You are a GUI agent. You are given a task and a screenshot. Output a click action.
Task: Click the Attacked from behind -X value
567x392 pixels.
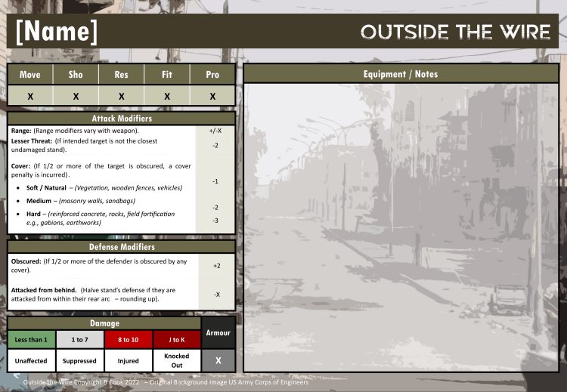pyautogui.click(x=217, y=295)
